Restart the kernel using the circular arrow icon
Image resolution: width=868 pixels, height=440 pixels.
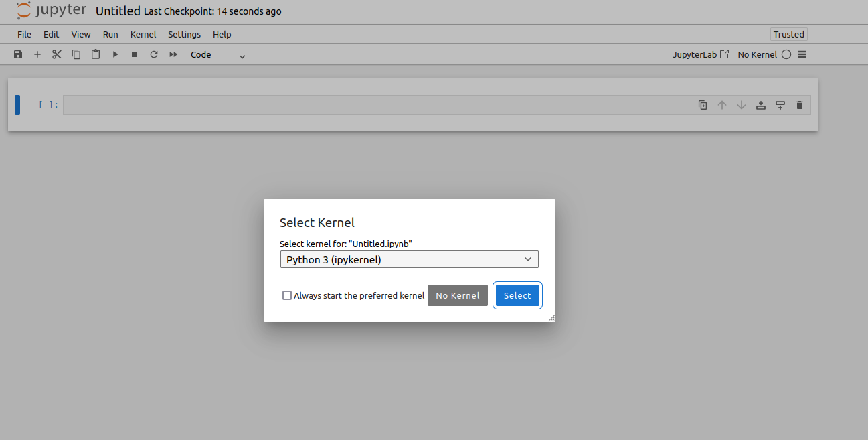click(154, 54)
